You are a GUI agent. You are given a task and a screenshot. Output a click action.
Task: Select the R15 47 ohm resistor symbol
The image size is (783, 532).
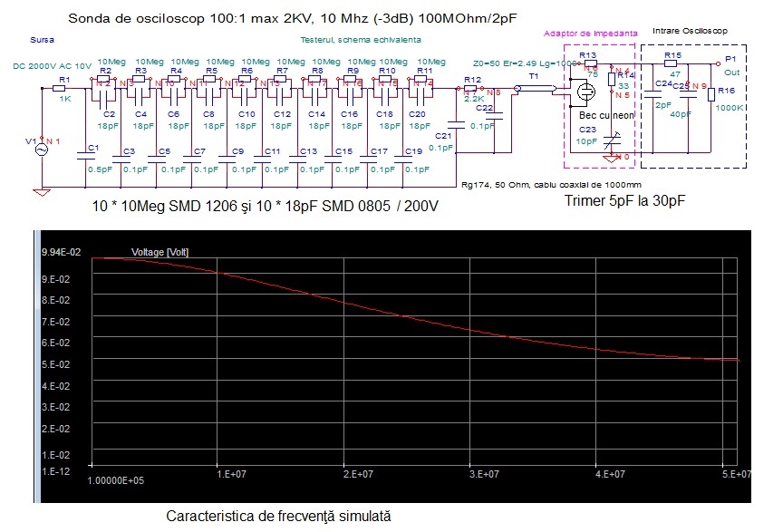(x=670, y=63)
